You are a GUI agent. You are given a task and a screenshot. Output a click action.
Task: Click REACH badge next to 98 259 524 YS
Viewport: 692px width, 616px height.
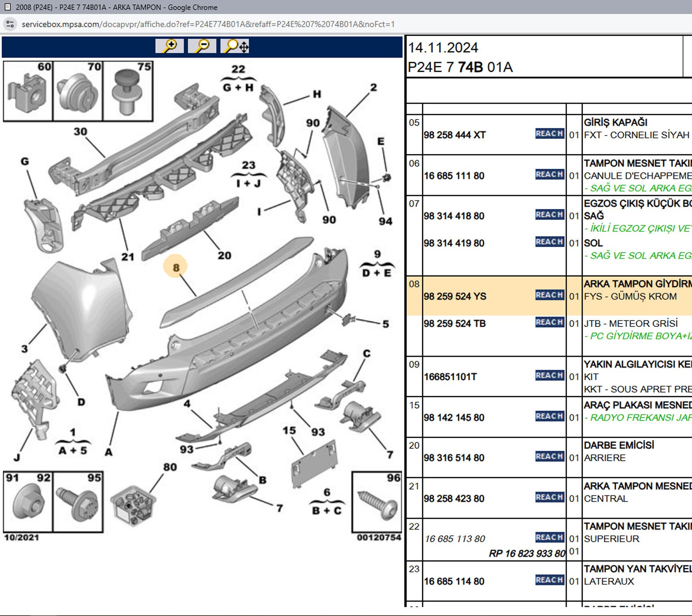[x=549, y=296]
